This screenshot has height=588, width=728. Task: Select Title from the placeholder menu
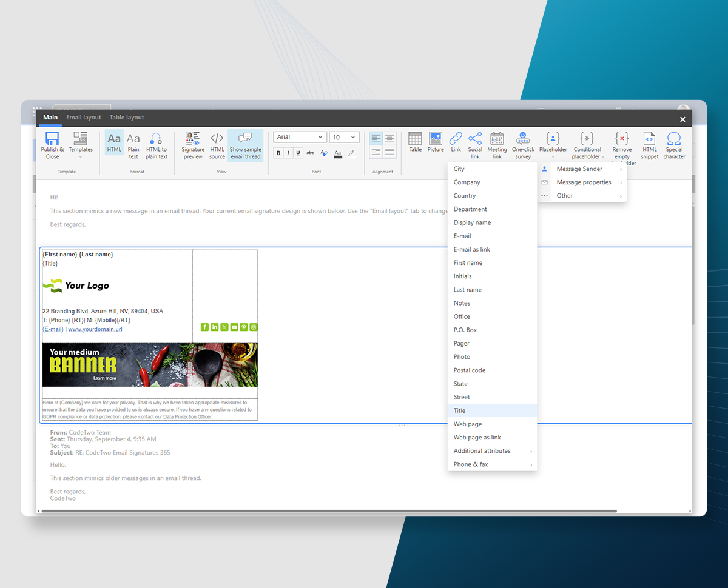coord(459,410)
